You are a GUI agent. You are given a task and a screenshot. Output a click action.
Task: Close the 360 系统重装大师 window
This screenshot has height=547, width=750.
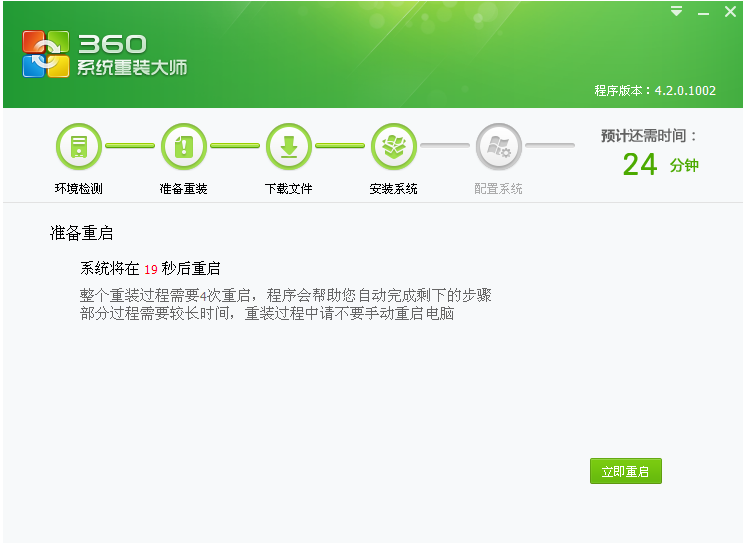point(730,12)
